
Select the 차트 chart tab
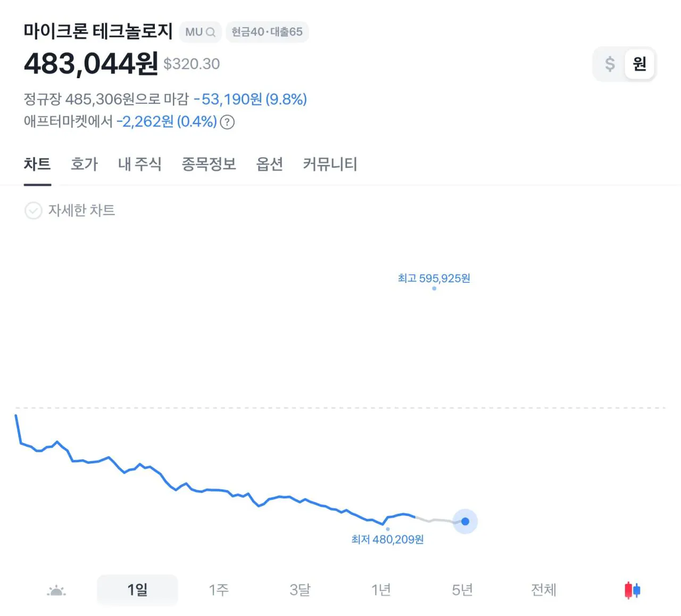[37, 164]
